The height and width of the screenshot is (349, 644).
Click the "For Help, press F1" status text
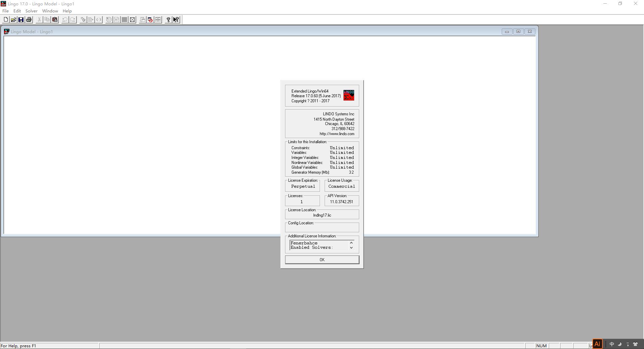[x=18, y=346]
